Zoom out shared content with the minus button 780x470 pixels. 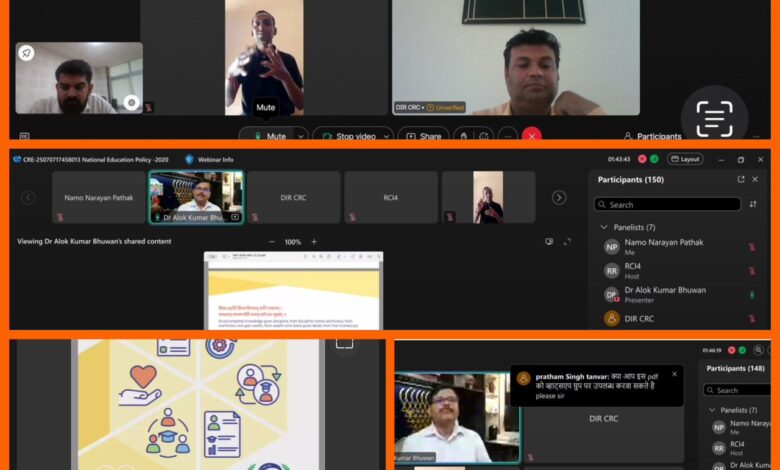272,242
